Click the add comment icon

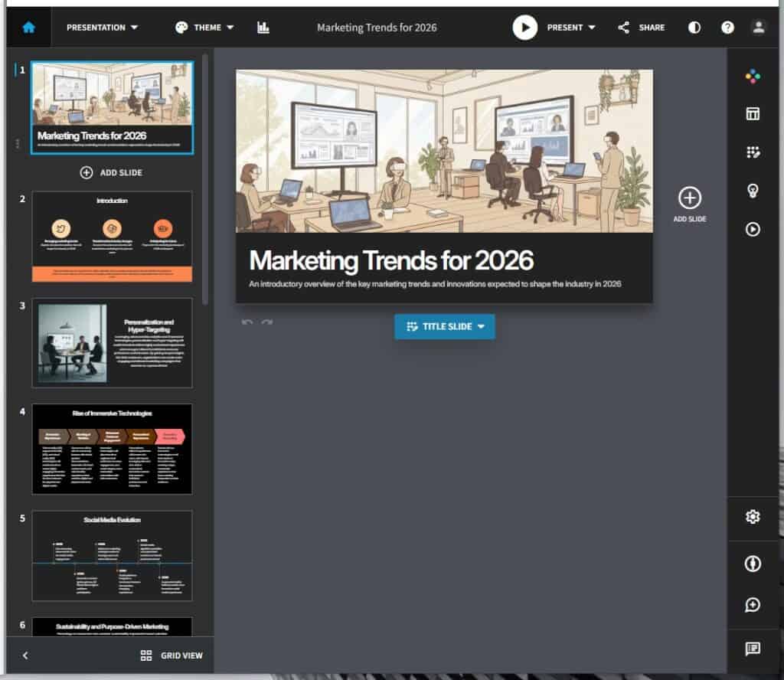(753, 605)
